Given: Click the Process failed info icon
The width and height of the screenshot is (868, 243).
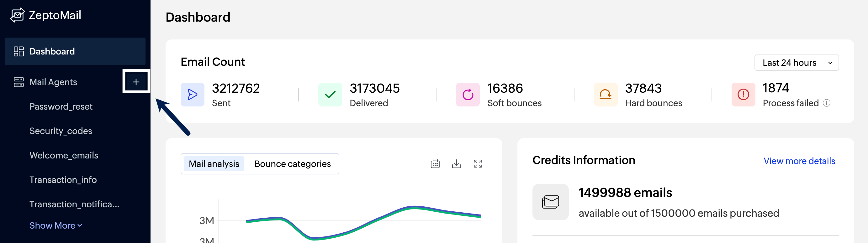Looking at the screenshot, I should [x=827, y=103].
